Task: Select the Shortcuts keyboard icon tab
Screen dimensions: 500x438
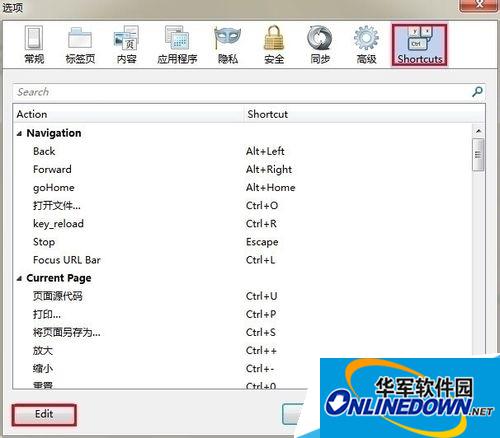Action: click(419, 45)
